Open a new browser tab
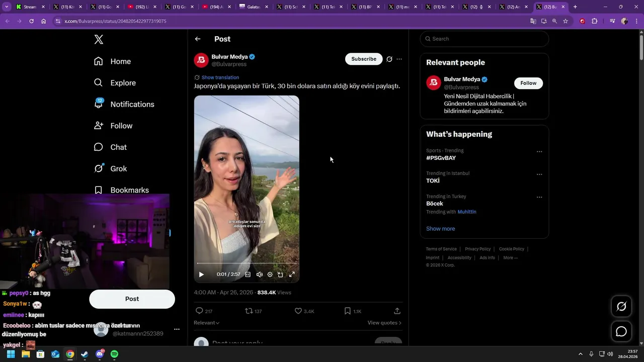 point(575,7)
